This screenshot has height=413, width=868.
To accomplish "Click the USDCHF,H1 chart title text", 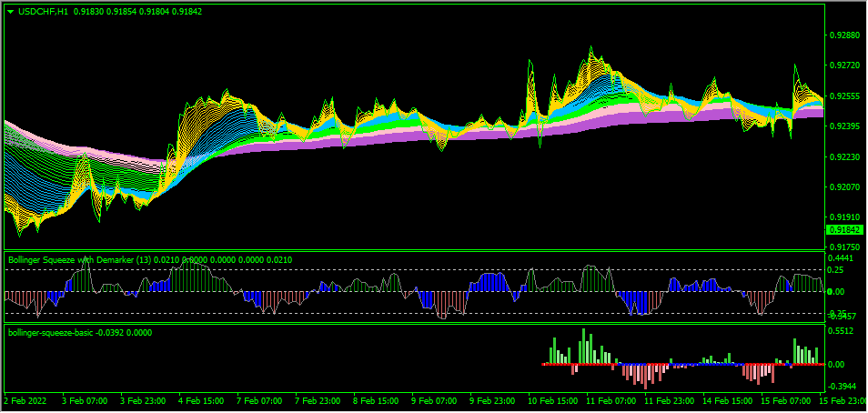I will [x=43, y=11].
